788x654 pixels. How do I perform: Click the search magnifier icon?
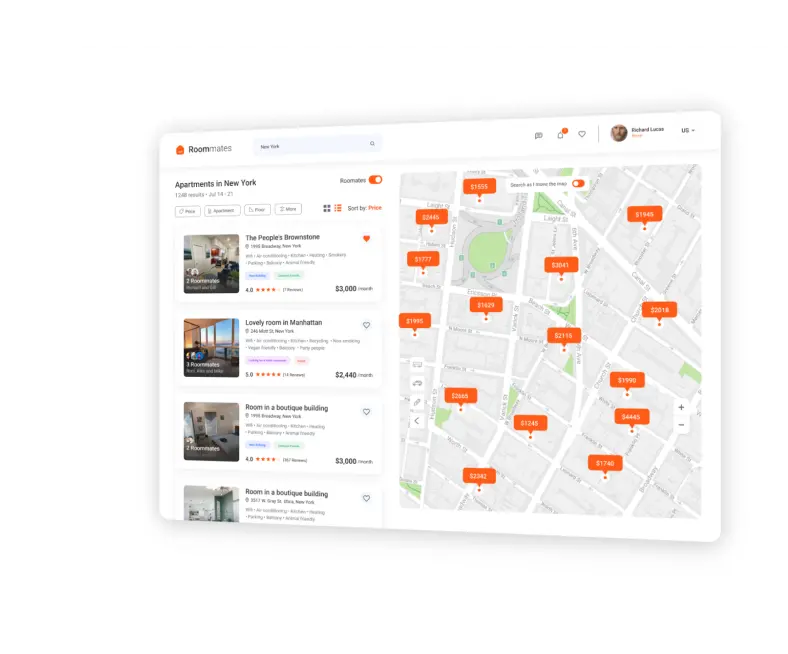372,144
